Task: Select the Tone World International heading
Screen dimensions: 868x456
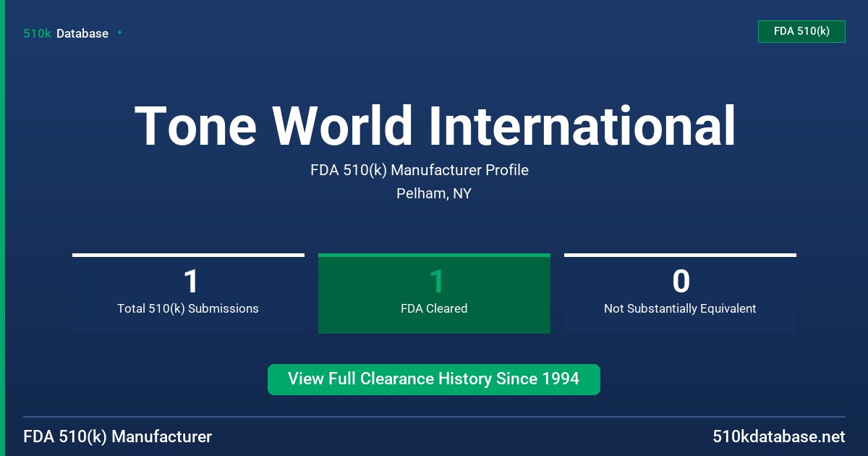Action: point(435,126)
